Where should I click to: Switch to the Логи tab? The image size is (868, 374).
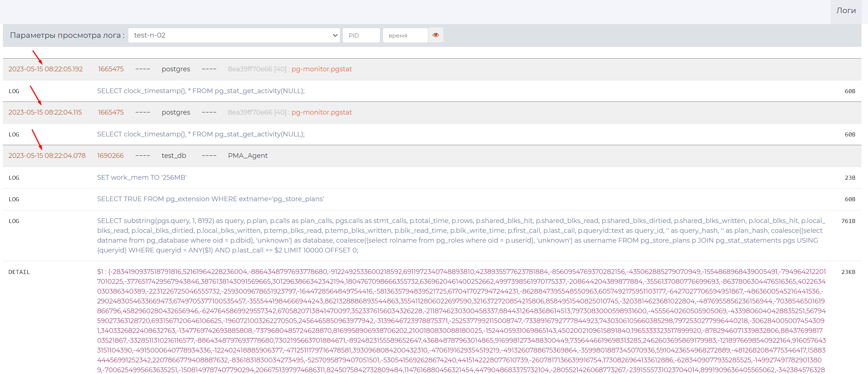pos(845,11)
